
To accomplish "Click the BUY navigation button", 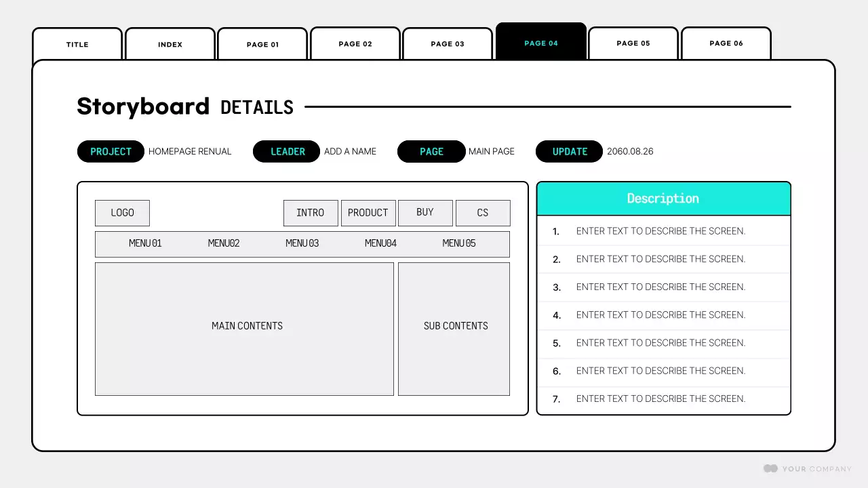I will pos(425,213).
